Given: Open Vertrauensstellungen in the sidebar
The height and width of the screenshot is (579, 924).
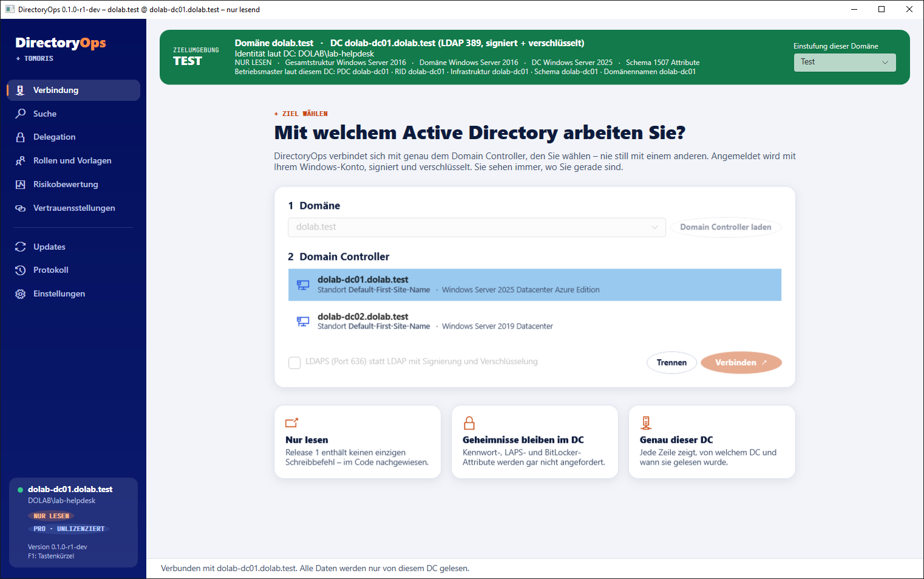Looking at the screenshot, I should click(x=73, y=208).
